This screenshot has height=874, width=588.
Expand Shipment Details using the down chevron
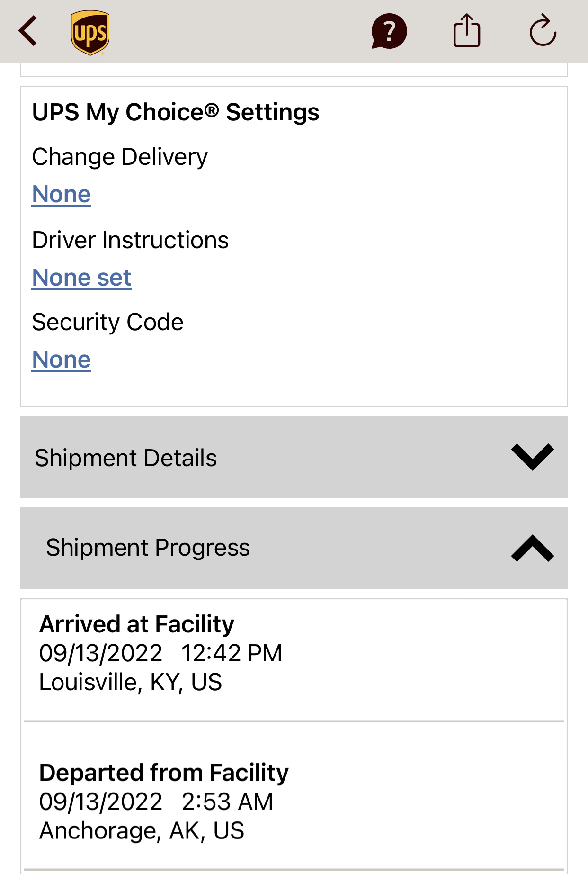coord(532,457)
